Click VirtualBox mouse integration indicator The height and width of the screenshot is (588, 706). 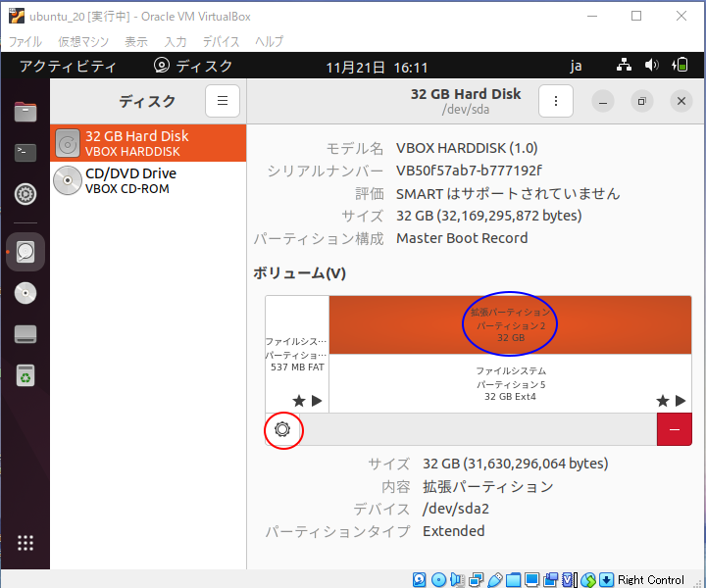click(588, 579)
